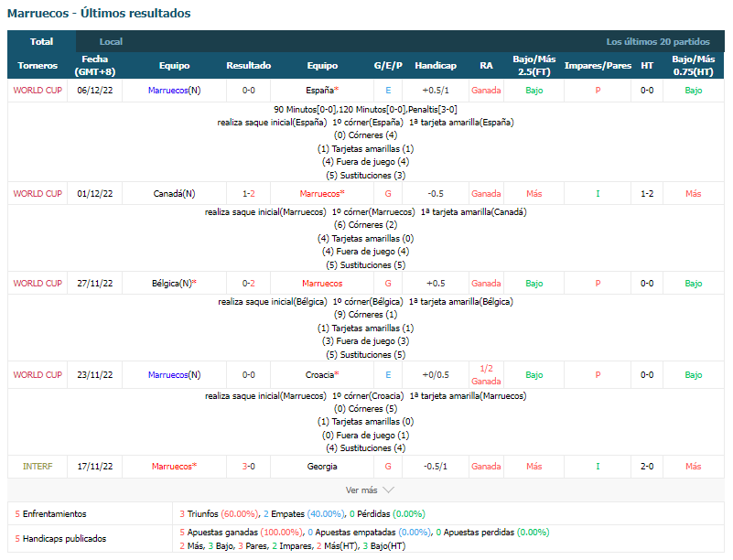Image resolution: width=733 pixels, height=560 pixels.
Task: Click the Fecha (GMT+8) column header
Action: (x=95, y=66)
